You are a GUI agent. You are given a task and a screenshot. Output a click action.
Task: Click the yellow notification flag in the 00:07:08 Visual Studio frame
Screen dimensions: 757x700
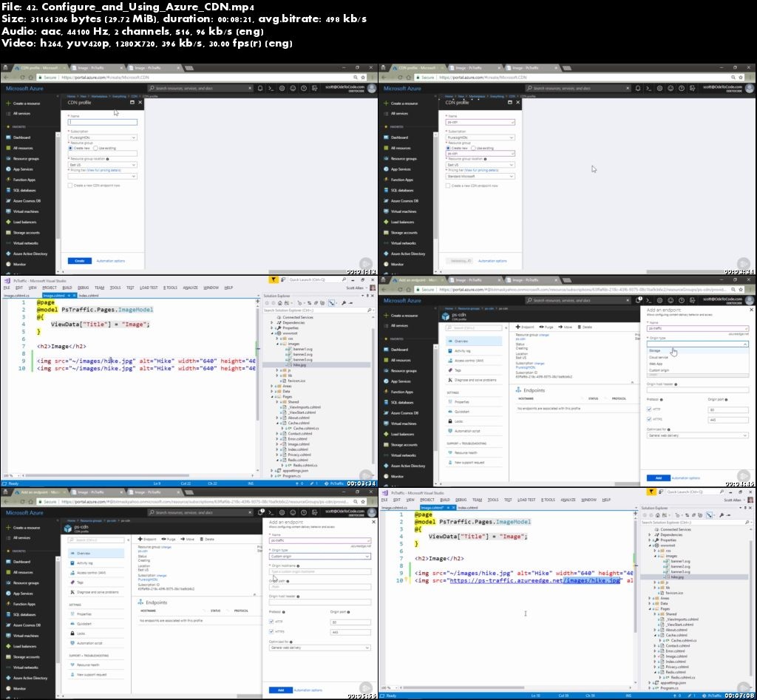point(652,492)
